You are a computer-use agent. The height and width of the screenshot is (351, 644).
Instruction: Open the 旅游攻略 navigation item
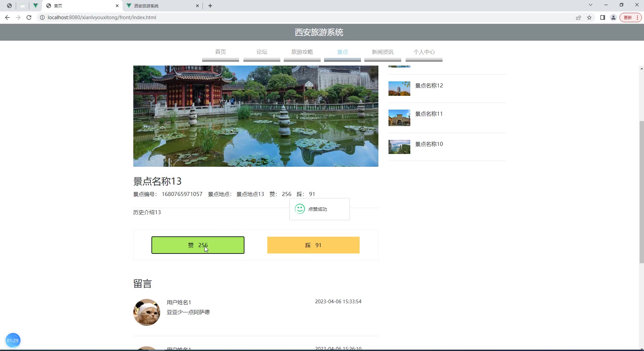[x=302, y=52]
